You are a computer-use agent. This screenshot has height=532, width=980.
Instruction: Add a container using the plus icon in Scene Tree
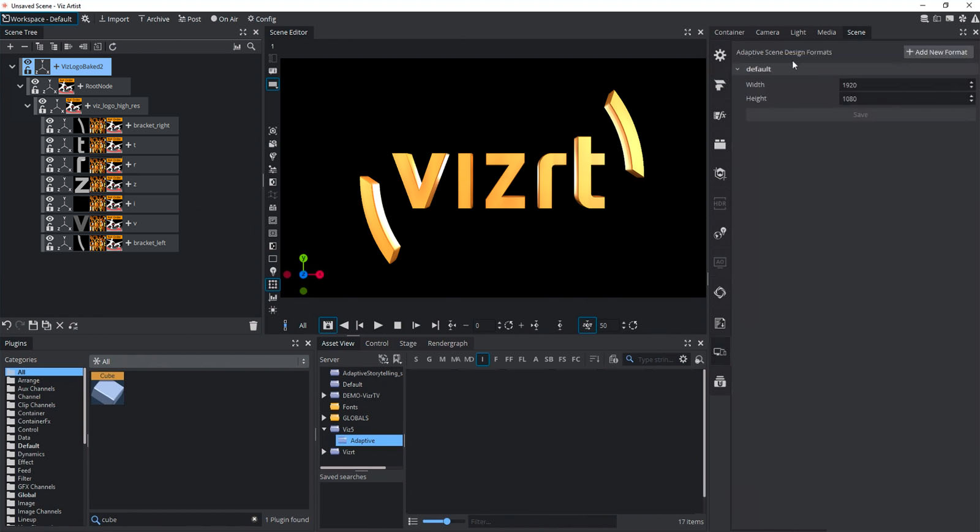click(10, 47)
